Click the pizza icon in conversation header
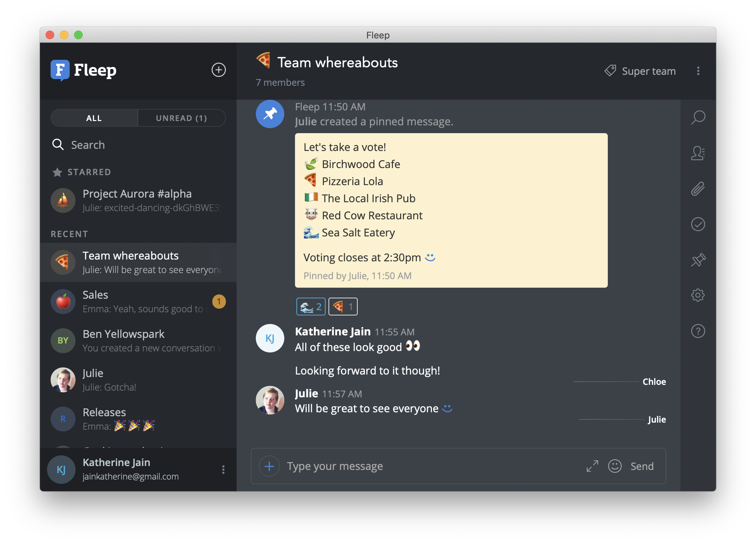Image resolution: width=756 pixels, height=544 pixels. click(x=264, y=61)
